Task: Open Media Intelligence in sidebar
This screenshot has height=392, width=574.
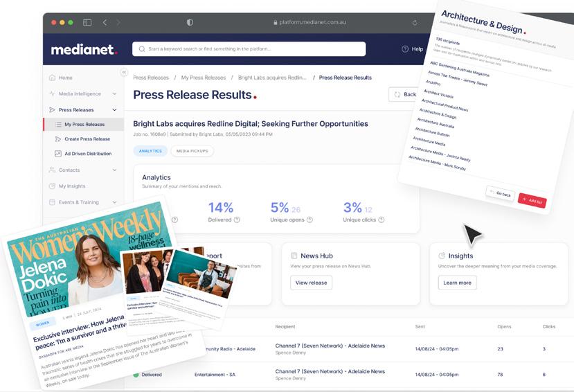Action: [80, 93]
